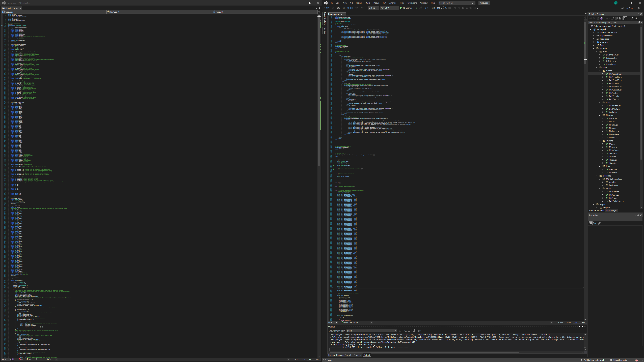Toggle Categorized view in Properties panel
644x362 pixels.
coord(591,223)
